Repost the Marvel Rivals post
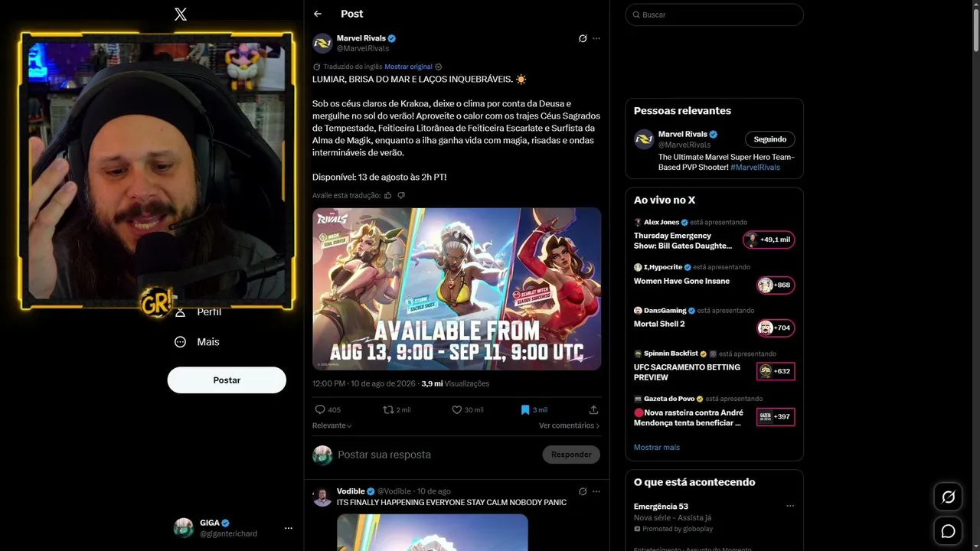Image resolution: width=980 pixels, height=551 pixels. click(x=397, y=409)
